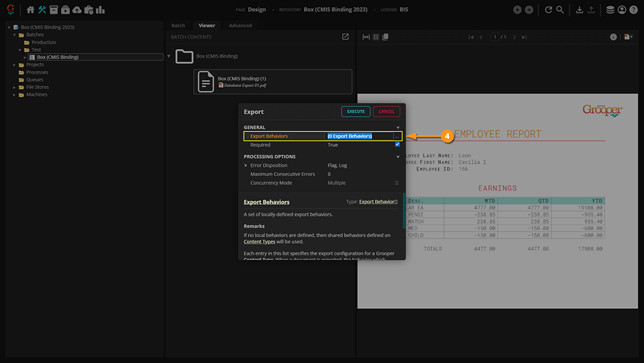Expand the Error Disposition property
The image size is (644, 363).
245,166
